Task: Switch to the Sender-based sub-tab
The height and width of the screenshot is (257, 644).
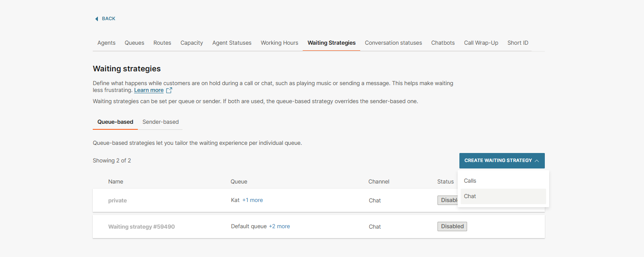Action: [161, 122]
